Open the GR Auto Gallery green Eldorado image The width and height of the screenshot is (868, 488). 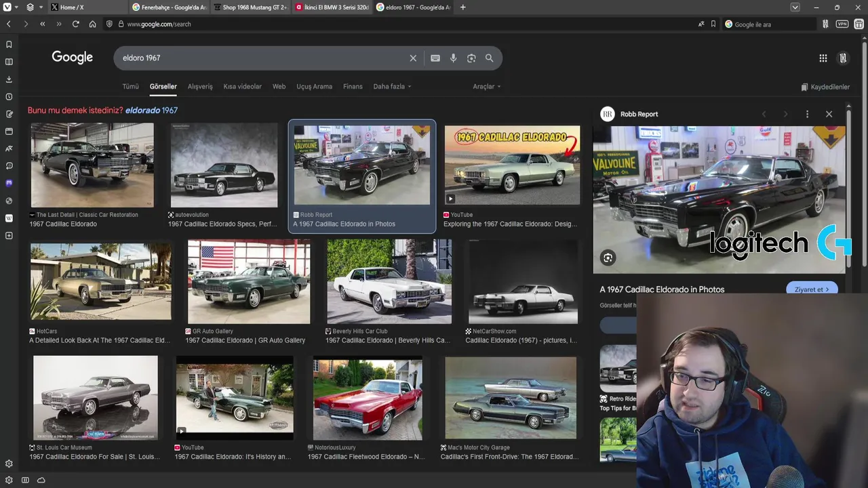click(x=249, y=281)
